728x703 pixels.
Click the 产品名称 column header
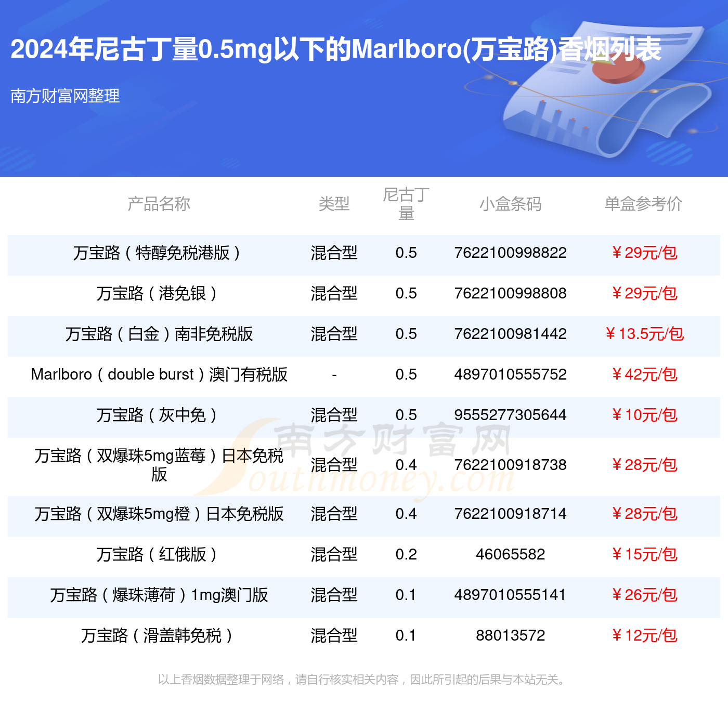tap(159, 204)
